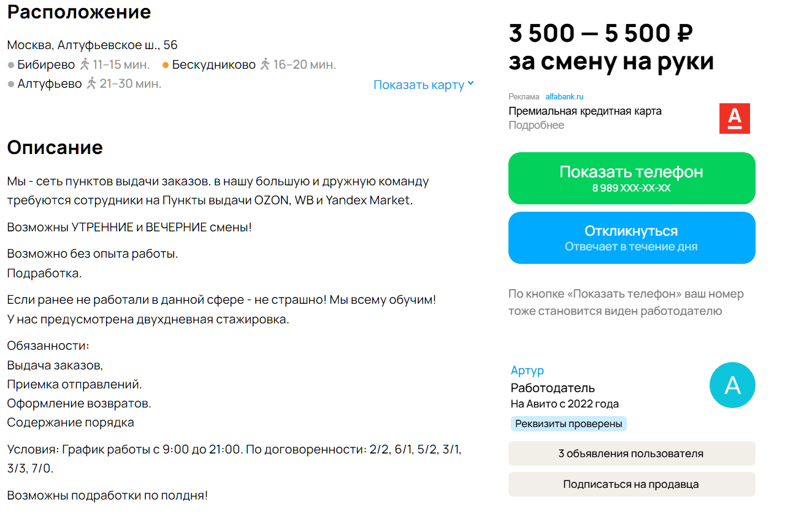Open 3 объявления пользователя list
Image resolution: width=812 pixels, height=521 pixels.
631,453
